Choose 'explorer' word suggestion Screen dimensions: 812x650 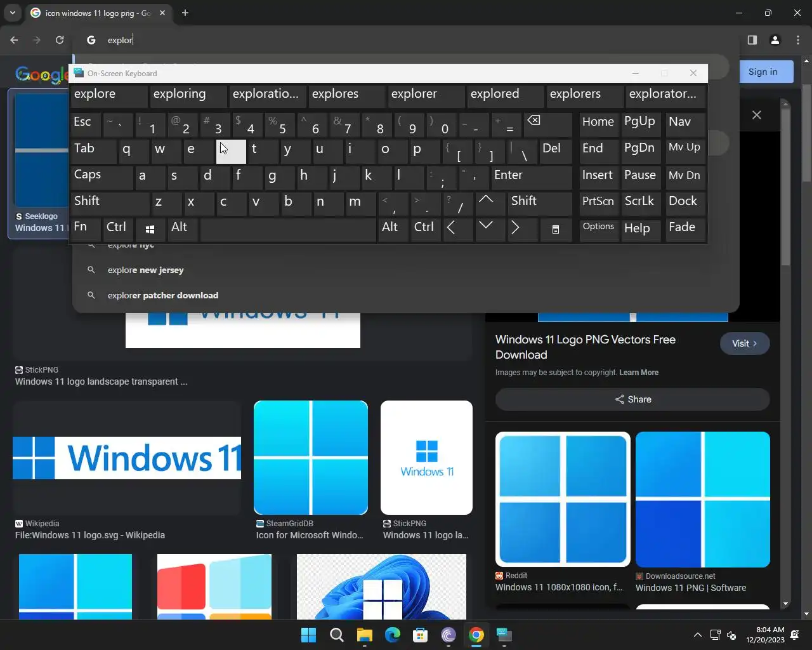(x=426, y=96)
